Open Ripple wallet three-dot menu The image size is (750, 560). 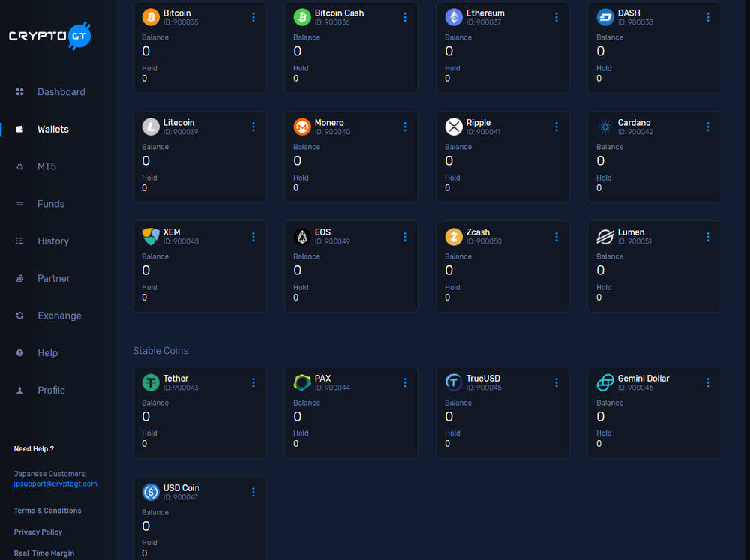pyautogui.click(x=556, y=127)
